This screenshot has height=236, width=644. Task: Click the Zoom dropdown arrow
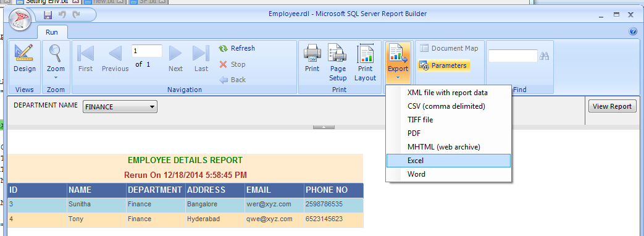(56, 77)
